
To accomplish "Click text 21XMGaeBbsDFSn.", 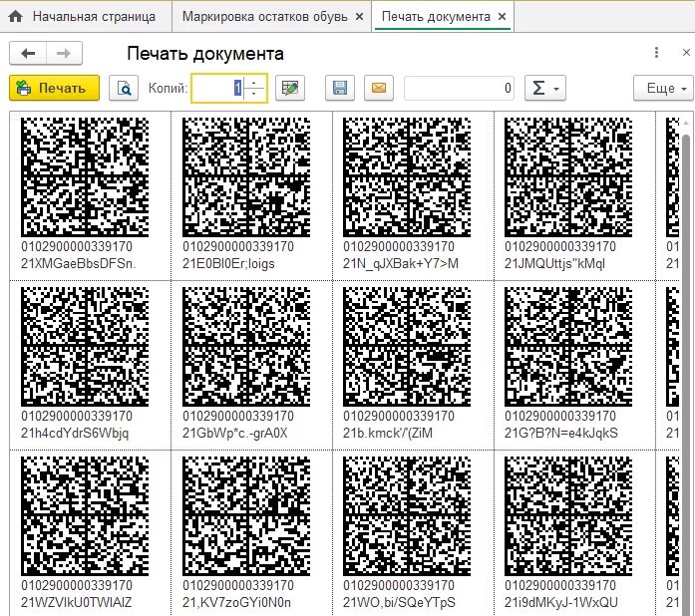I will coord(79,264).
